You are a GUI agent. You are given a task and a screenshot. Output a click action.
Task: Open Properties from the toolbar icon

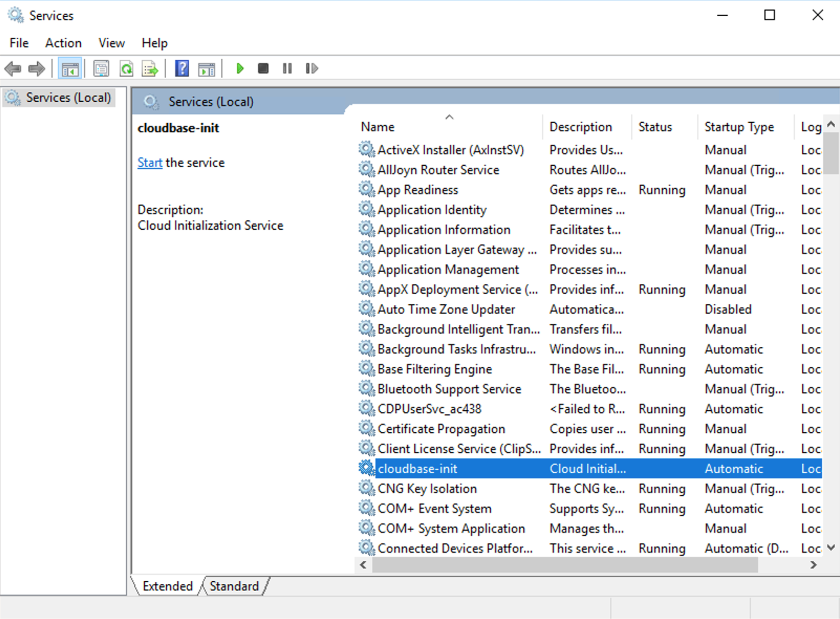[x=101, y=69]
